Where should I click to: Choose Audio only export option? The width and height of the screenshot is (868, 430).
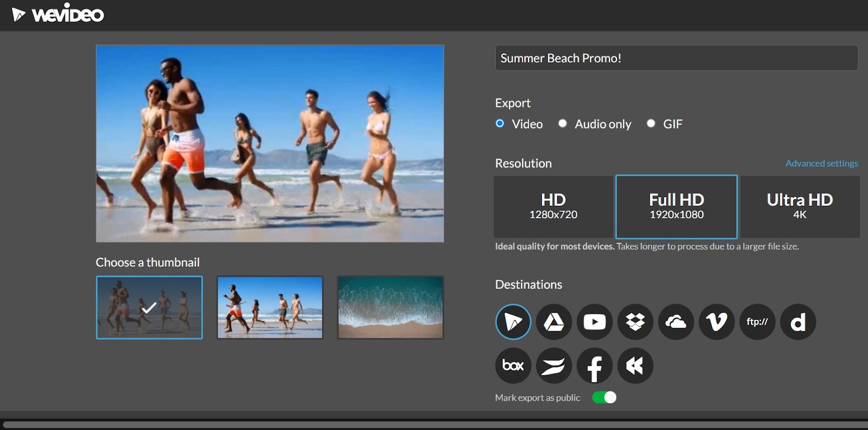tap(563, 124)
